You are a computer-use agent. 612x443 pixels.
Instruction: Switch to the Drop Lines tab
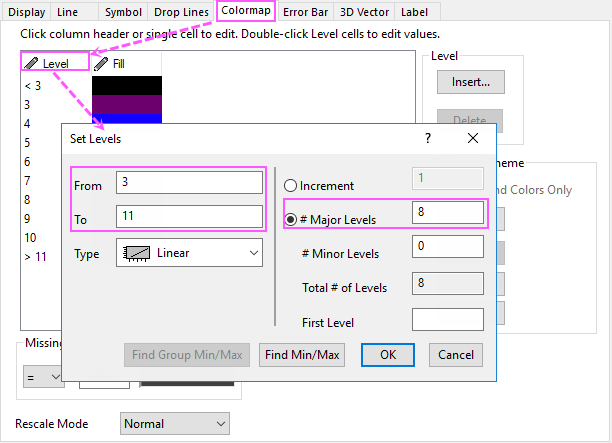click(x=181, y=12)
